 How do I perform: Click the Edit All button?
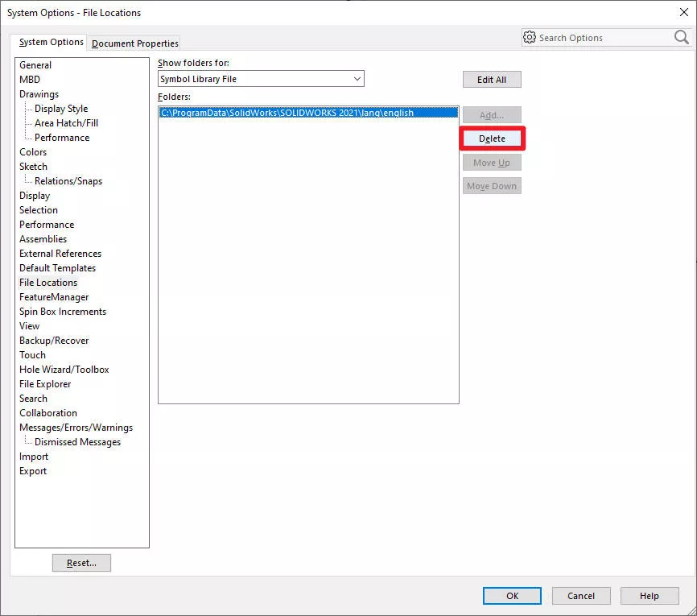pos(492,79)
